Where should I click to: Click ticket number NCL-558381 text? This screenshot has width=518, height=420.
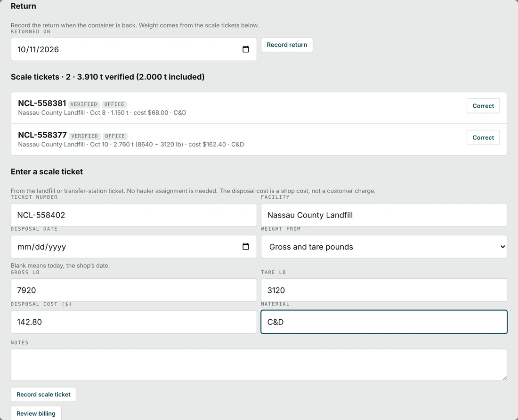pos(42,103)
